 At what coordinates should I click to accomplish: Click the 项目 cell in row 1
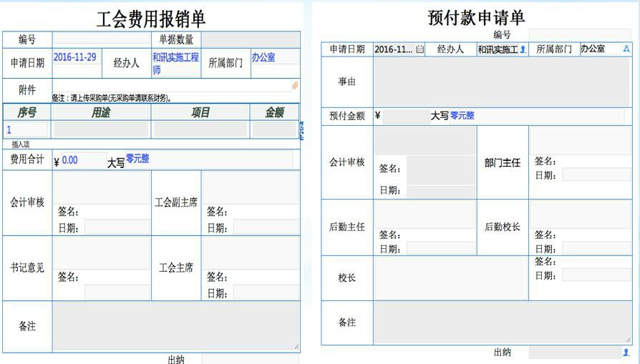tap(200, 129)
